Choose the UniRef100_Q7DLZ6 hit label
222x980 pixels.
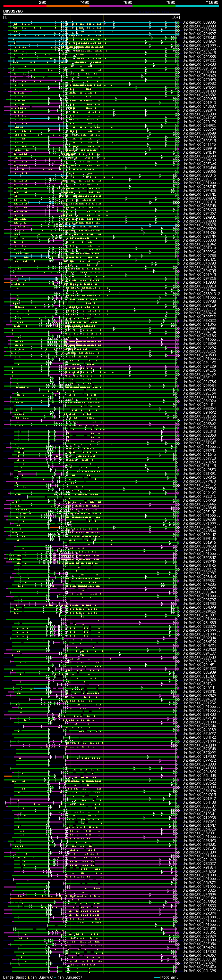pos(199,122)
